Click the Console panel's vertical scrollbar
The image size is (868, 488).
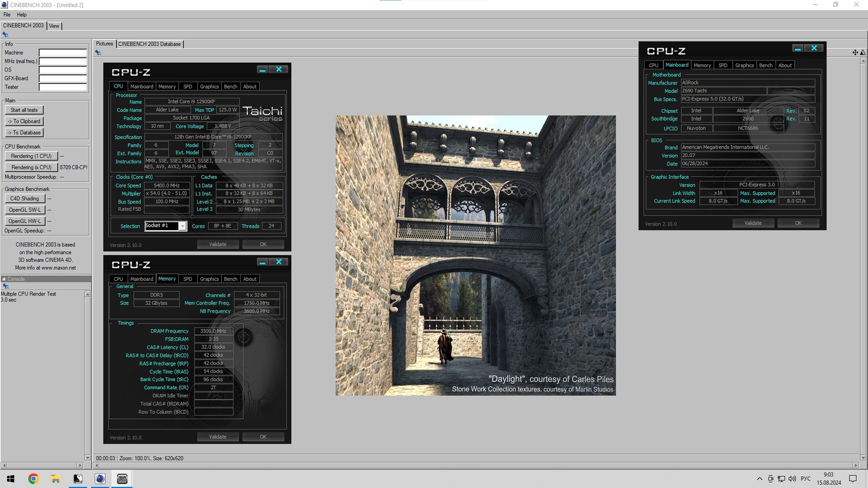click(x=88, y=375)
